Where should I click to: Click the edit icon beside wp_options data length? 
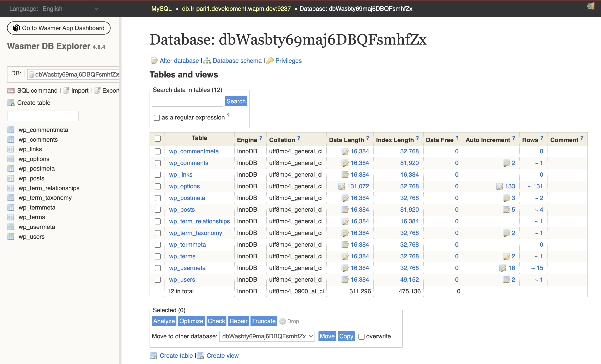pyautogui.click(x=341, y=186)
